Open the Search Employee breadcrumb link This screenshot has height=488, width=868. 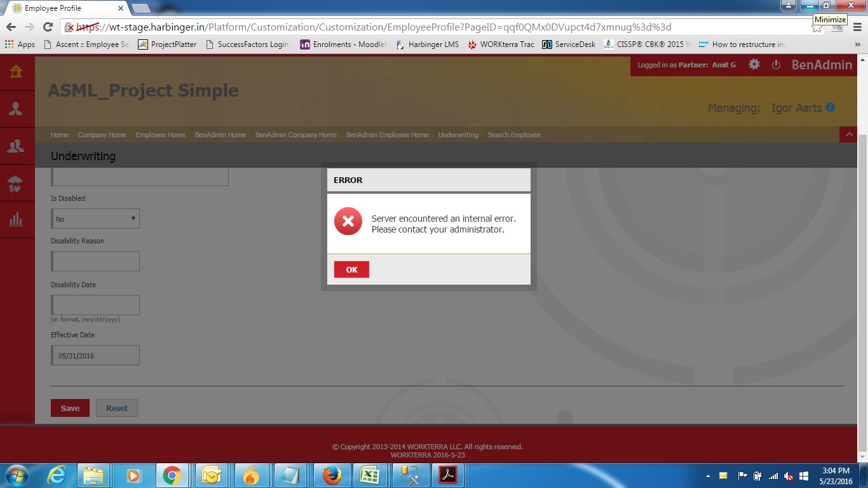pos(514,135)
